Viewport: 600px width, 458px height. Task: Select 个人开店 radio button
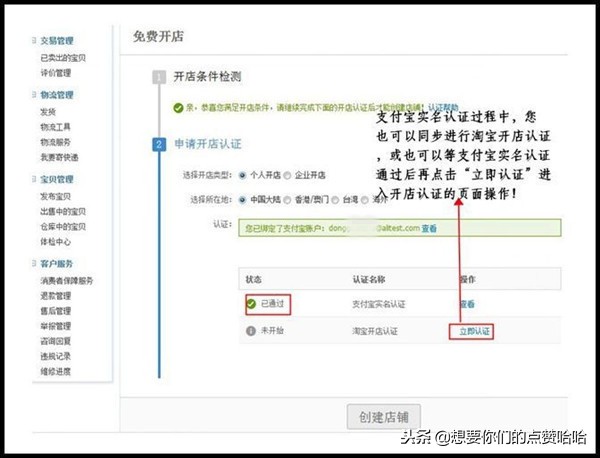pyautogui.click(x=242, y=175)
